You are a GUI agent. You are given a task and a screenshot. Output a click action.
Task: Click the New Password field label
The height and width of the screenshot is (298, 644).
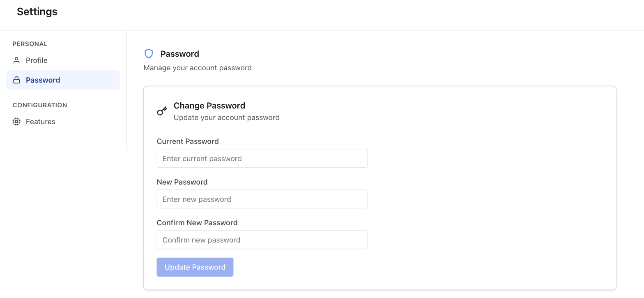click(182, 182)
